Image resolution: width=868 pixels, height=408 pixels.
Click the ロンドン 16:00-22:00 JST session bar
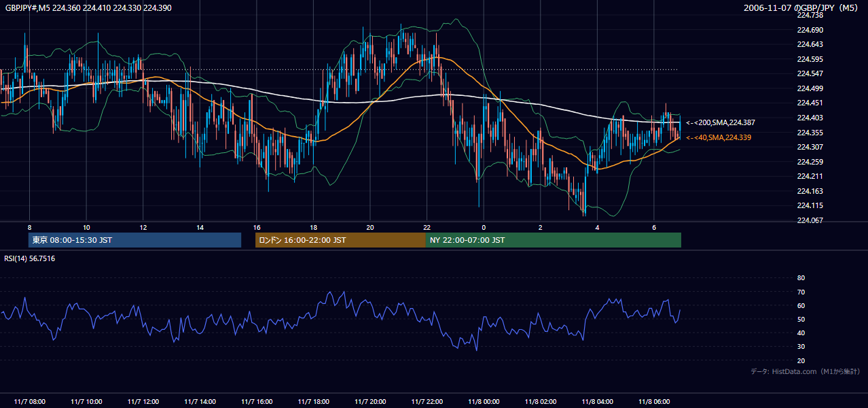click(x=340, y=240)
